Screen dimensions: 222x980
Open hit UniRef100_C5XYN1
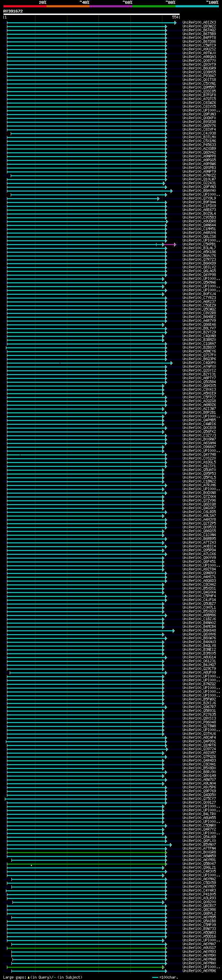click(x=199, y=84)
